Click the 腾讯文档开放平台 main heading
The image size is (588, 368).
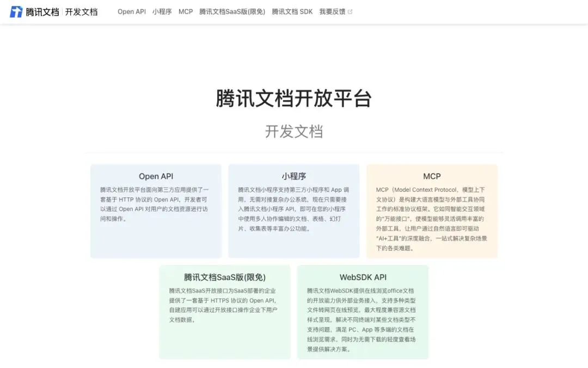293,98
